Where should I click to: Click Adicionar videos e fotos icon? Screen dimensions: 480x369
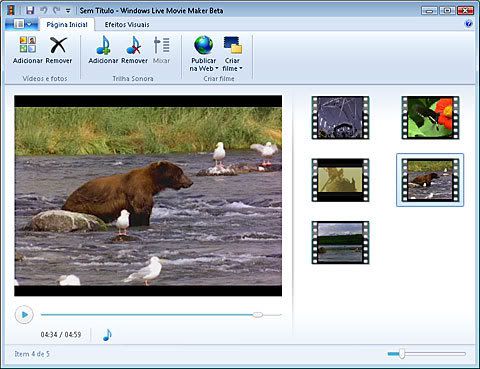click(x=28, y=45)
